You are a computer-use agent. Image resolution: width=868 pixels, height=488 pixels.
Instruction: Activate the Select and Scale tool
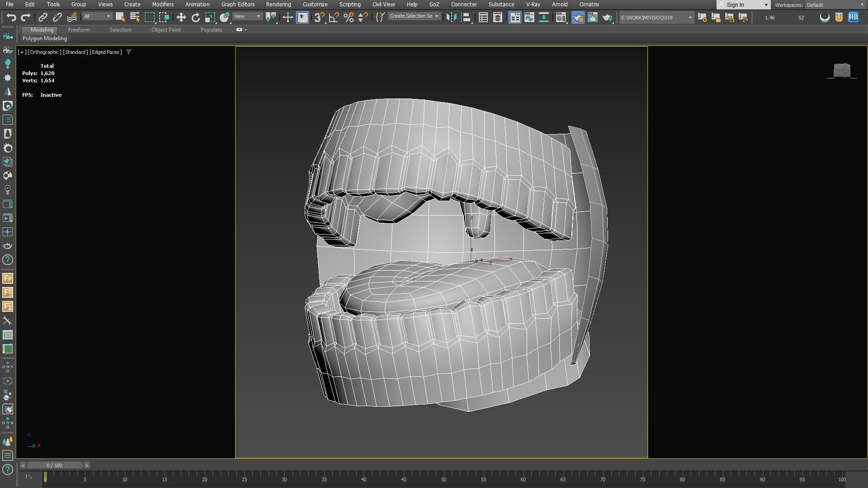click(x=210, y=18)
